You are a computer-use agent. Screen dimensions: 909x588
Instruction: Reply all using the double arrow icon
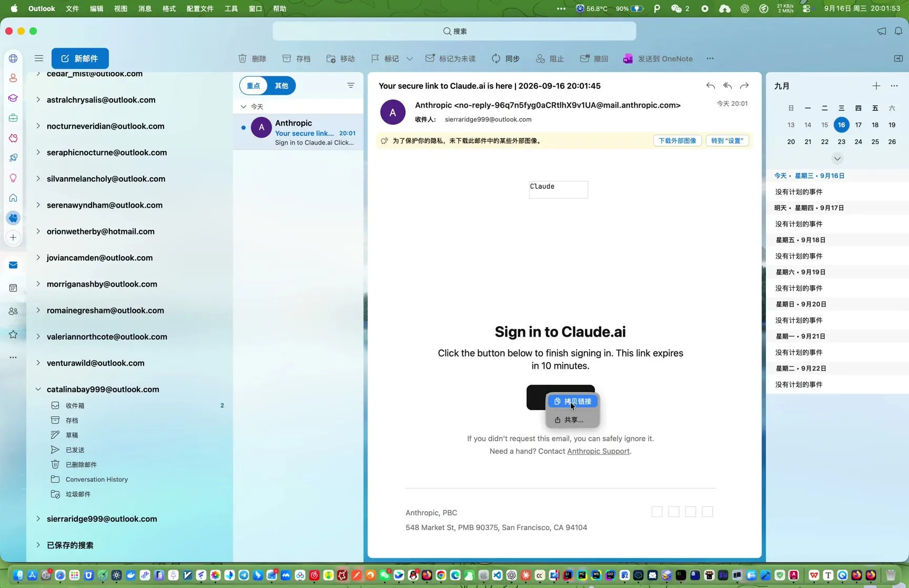[728, 86]
